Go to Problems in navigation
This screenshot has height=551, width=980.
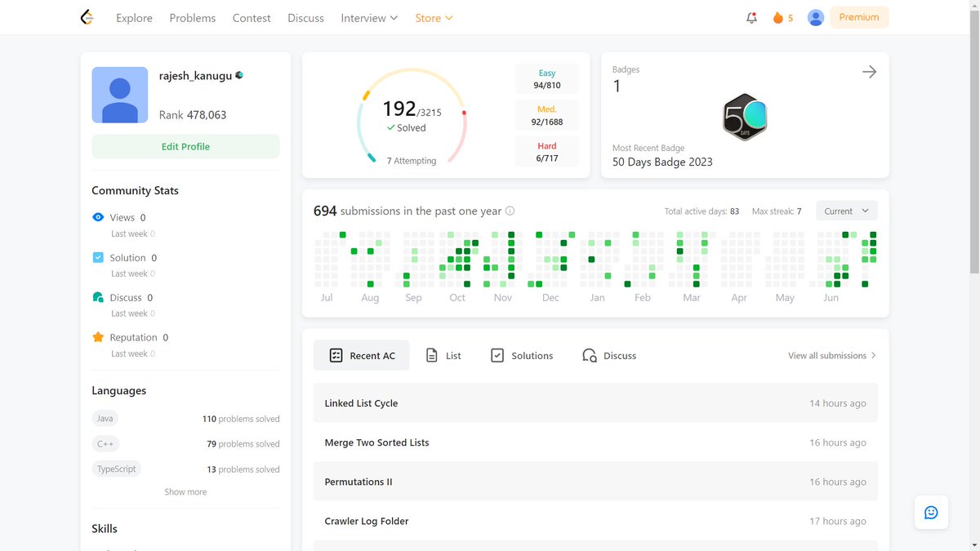pyautogui.click(x=193, y=18)
